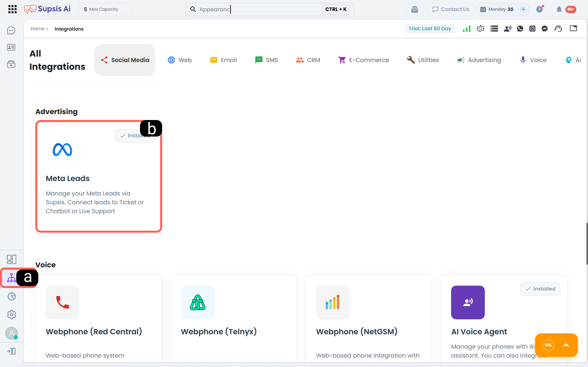588x367 pixels.
Task: Select the Social Media tab
Action: point(125,60)
